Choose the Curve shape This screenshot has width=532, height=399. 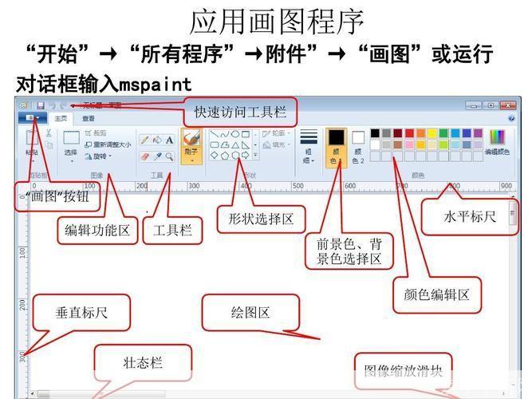[x=225, y=135]
